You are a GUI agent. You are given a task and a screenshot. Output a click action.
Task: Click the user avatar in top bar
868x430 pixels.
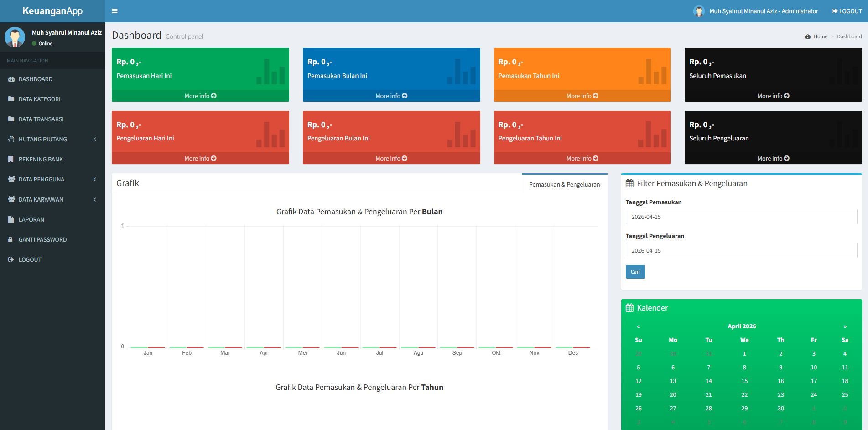[698, 11]
